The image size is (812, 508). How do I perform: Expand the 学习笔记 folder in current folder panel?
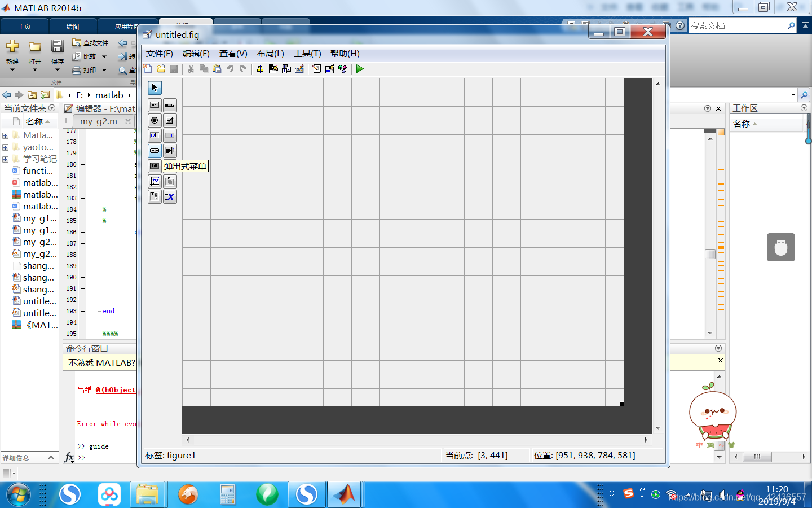[5, 159]
